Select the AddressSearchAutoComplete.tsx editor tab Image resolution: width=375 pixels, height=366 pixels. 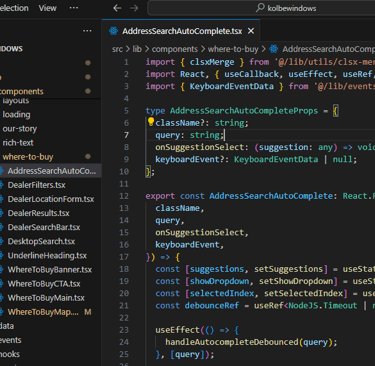tap(182, 31)
